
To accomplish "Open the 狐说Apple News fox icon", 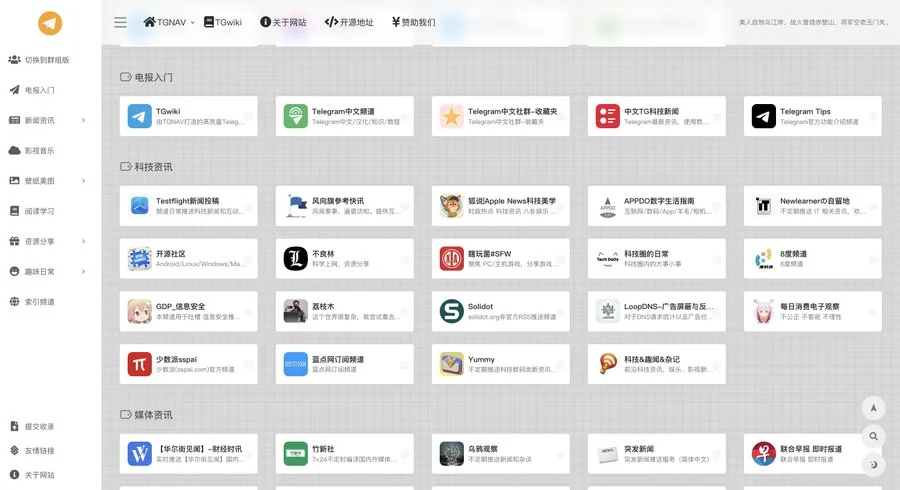I will coord(452,206).
